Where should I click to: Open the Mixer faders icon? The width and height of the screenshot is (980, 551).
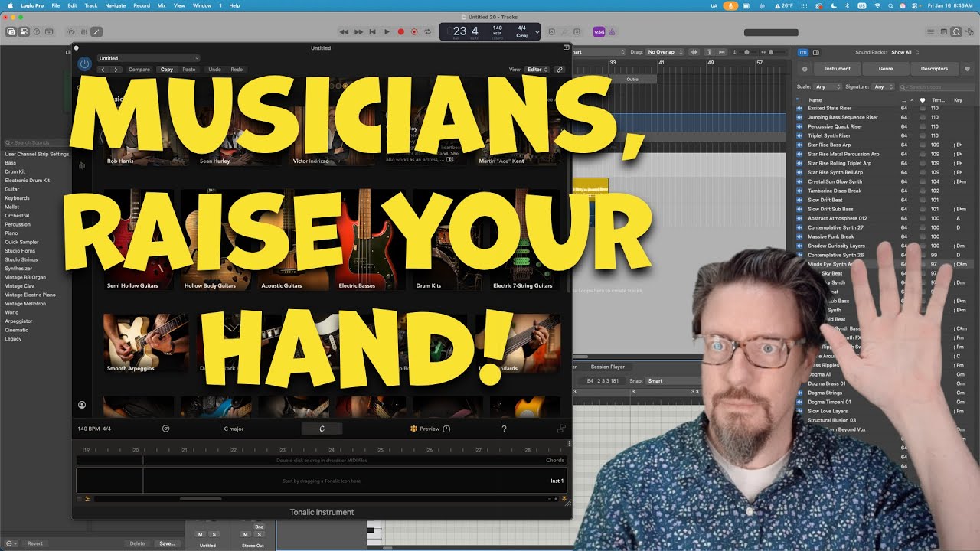click(x=83, y=31)
